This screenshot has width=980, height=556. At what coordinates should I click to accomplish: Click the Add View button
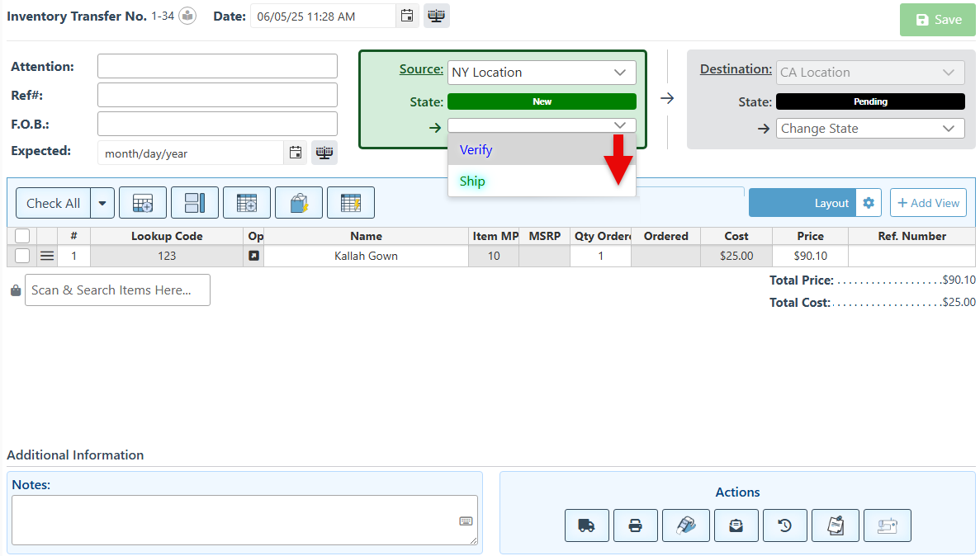(x=928, y=203)
